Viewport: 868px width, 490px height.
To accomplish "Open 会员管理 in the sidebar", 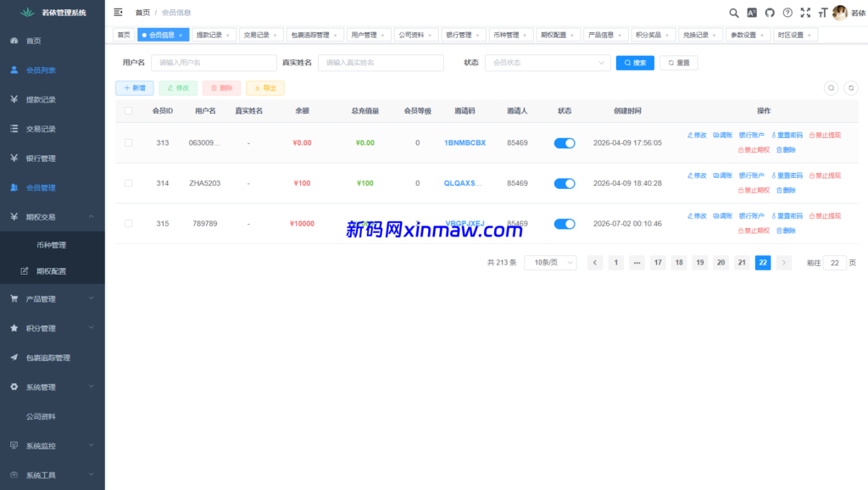I will [53, 187].
